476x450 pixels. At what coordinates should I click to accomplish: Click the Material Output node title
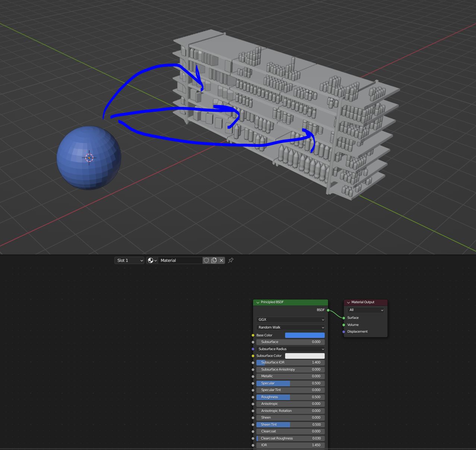pyautogui.click(x=363, y=302)
